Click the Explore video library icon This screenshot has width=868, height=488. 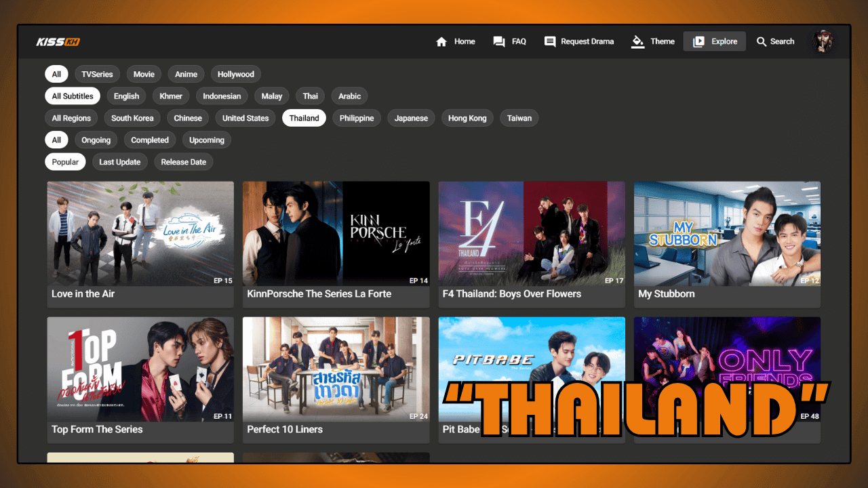tap(698, 42)
